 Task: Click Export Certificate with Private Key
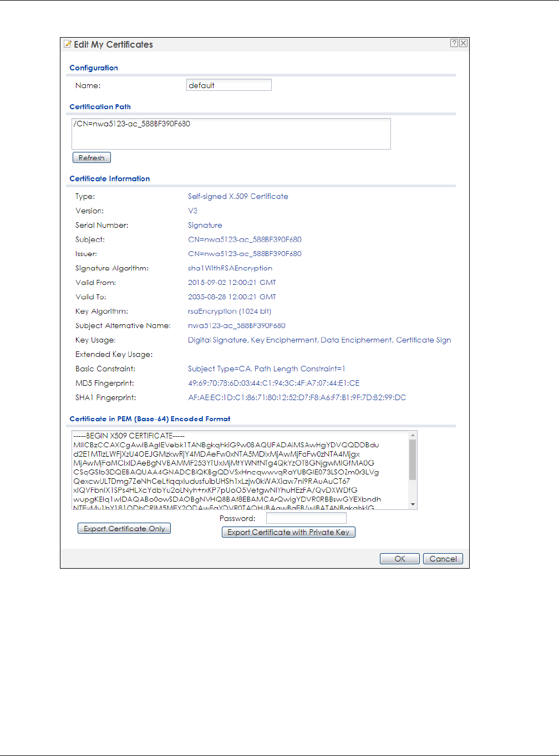tap(288, 532)
